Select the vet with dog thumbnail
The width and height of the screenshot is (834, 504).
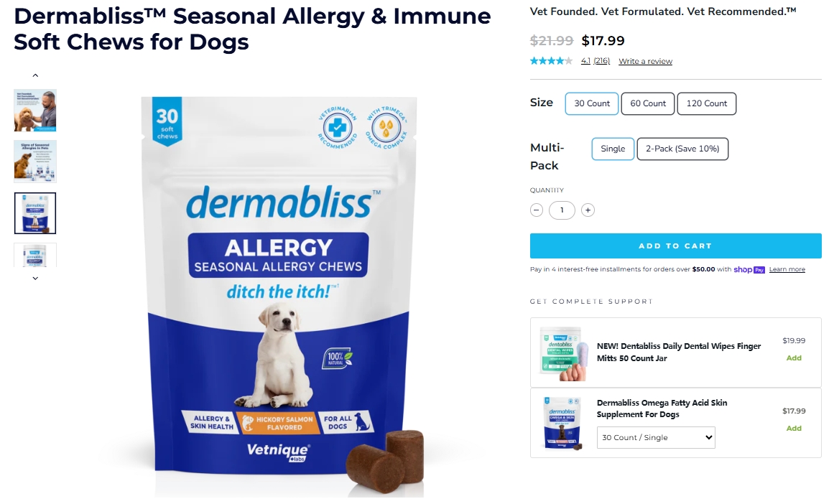point(35,111)
